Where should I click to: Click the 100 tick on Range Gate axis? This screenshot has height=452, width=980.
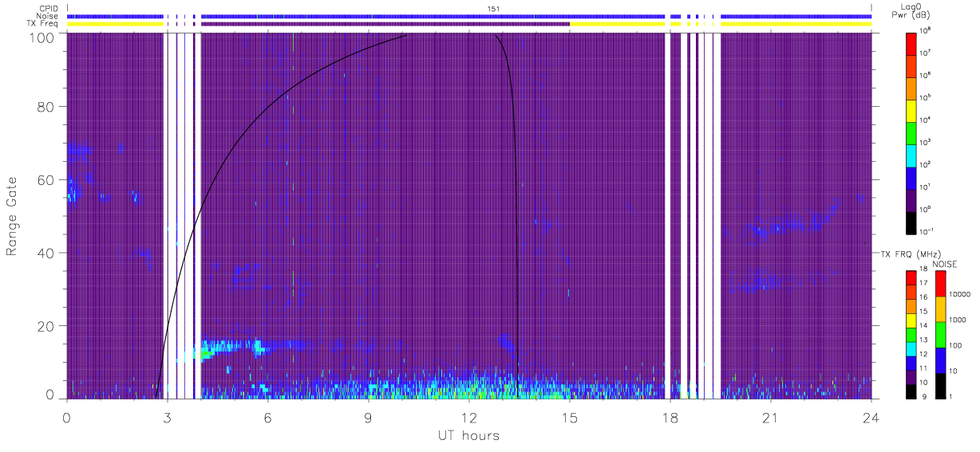coord(42,37)
